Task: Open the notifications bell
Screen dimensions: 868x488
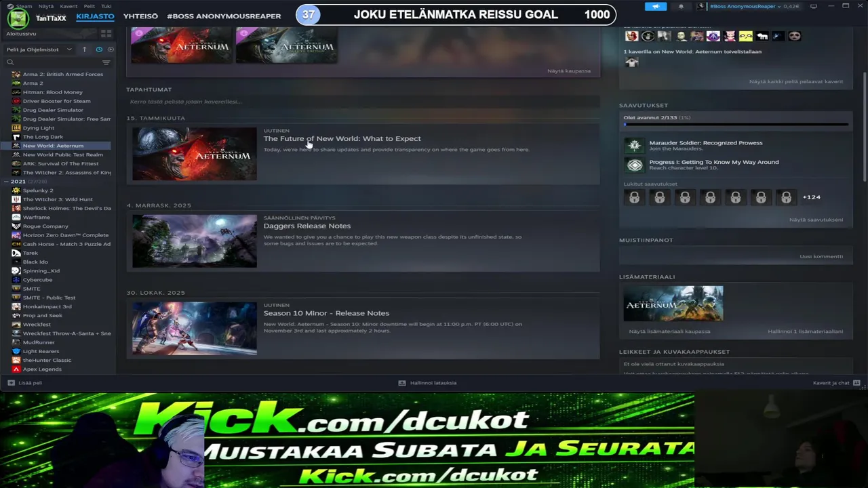Action: 681,6
